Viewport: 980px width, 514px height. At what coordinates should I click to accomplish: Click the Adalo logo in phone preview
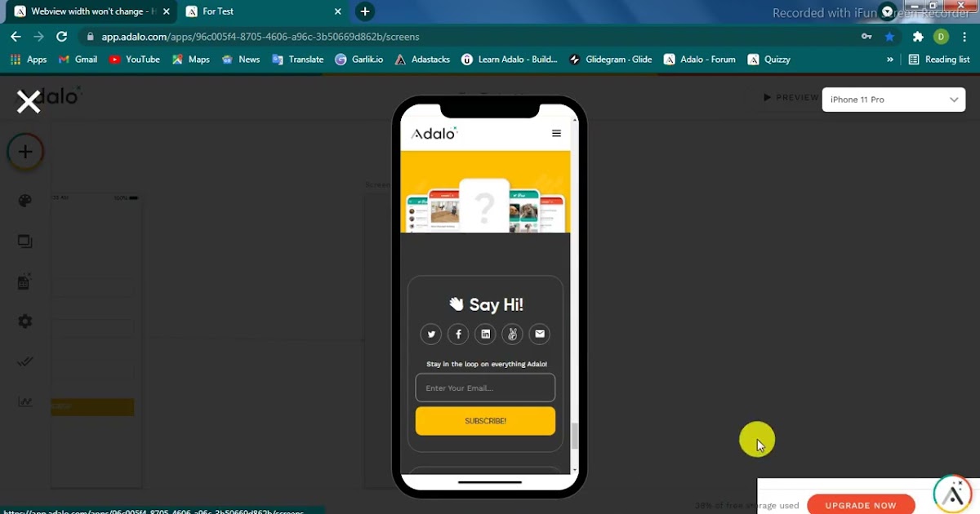click(434, 133)
